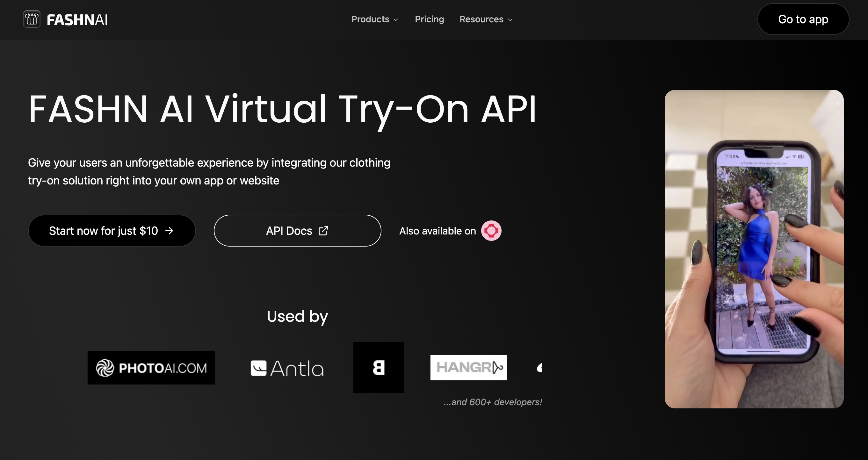Screen dimensions: 868x460
Task: Click the black square 'B' partner logo
Action: coord(379,367)
